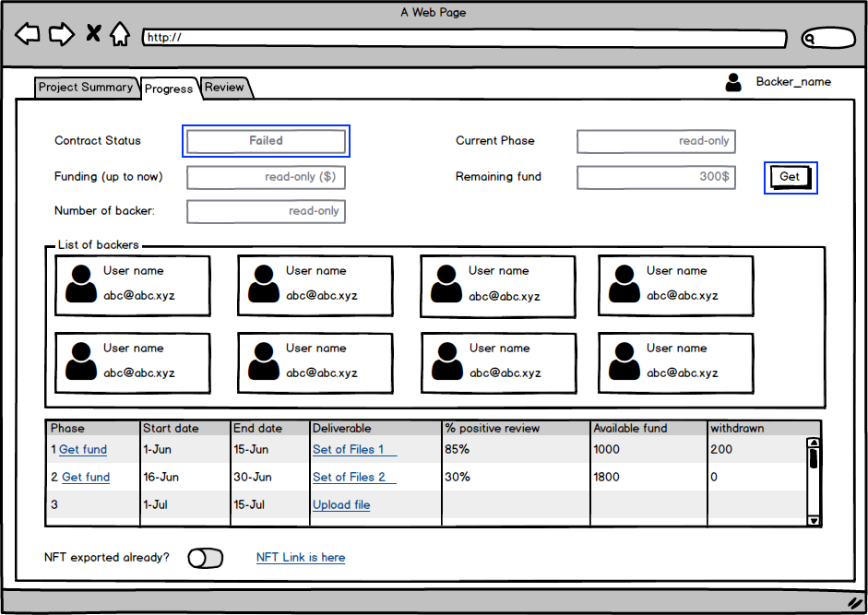Image resolution: width=868 pixels, height=615 pixels.
Task: Go to the browser home icon
Action: coord(120,34)
